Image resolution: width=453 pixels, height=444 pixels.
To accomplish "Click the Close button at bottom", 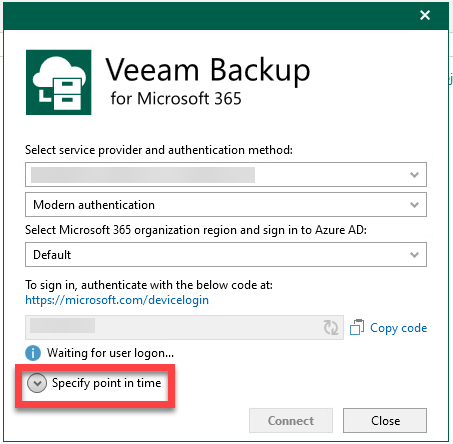I will click(x=385, y=421).
